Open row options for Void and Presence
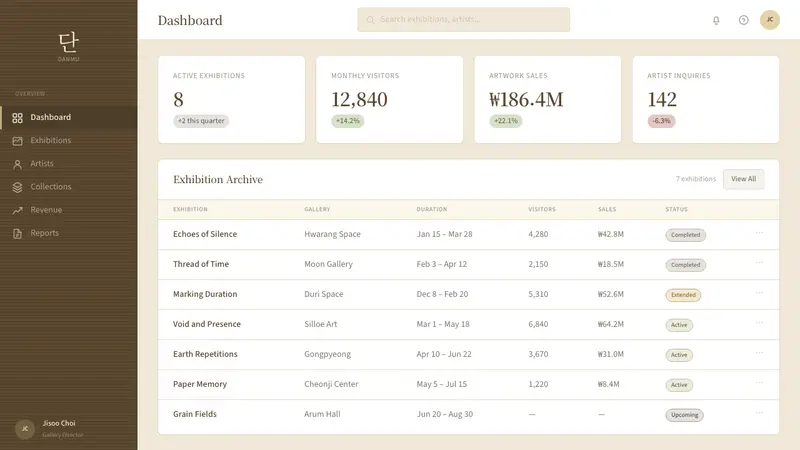Screen dimensions: 800x450 (759, 323)
